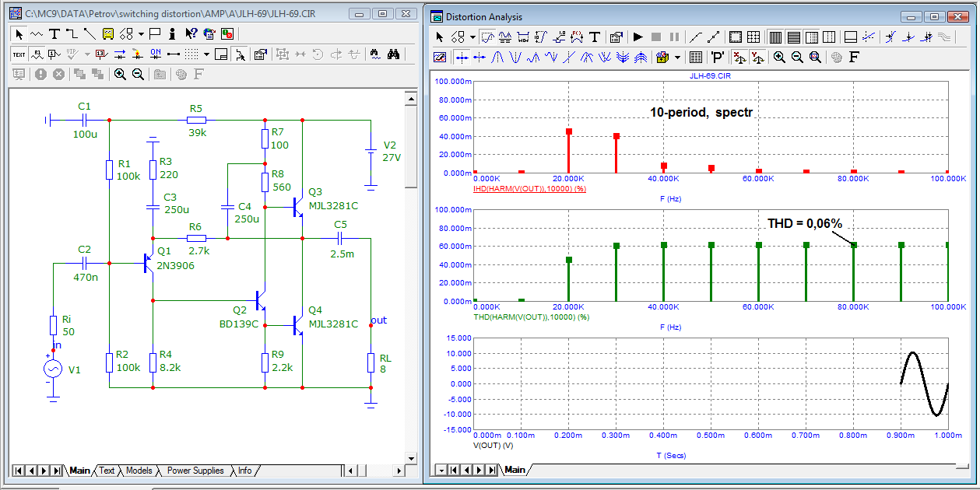Image resolution: width=980 pixels, height=490 pixels.
Task: Select the resistor component tool
Action: pos(37,34)
